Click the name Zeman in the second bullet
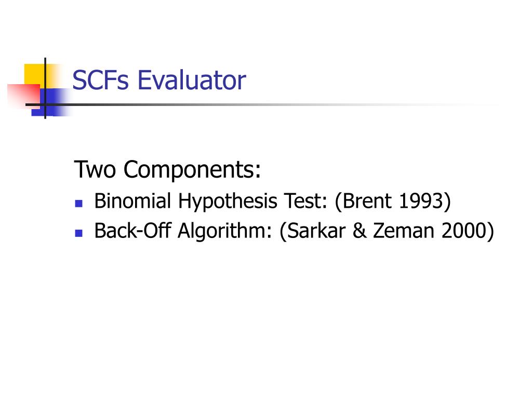This screenshot has height=399, width=532. (x=403, y=231)
